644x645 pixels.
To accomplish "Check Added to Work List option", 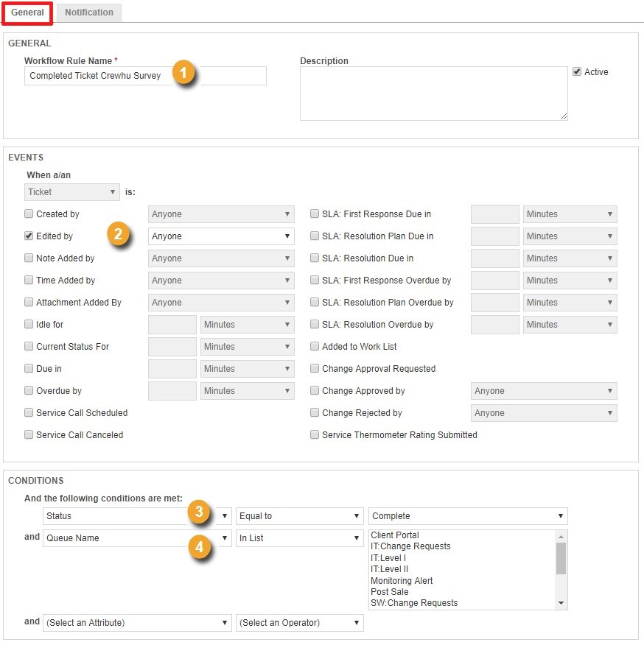I will (315, 346).
